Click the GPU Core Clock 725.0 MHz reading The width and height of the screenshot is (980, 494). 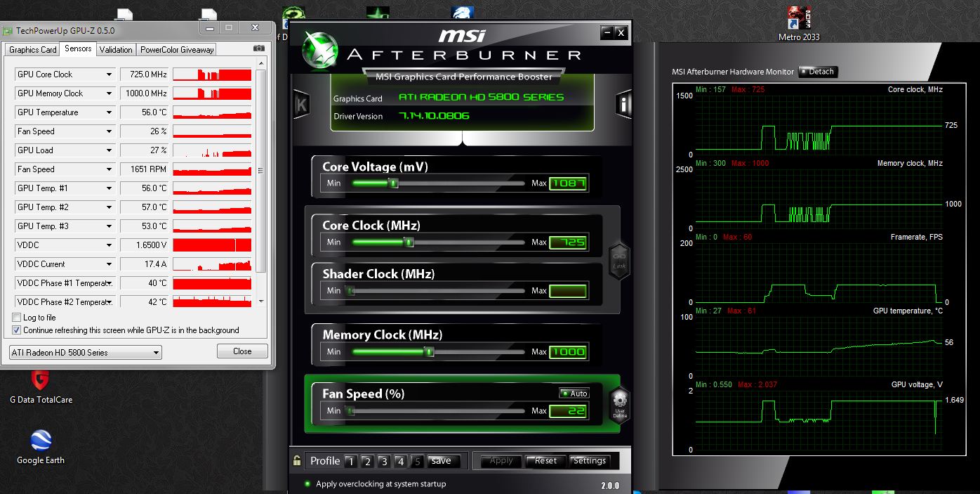tap(145, 74)
